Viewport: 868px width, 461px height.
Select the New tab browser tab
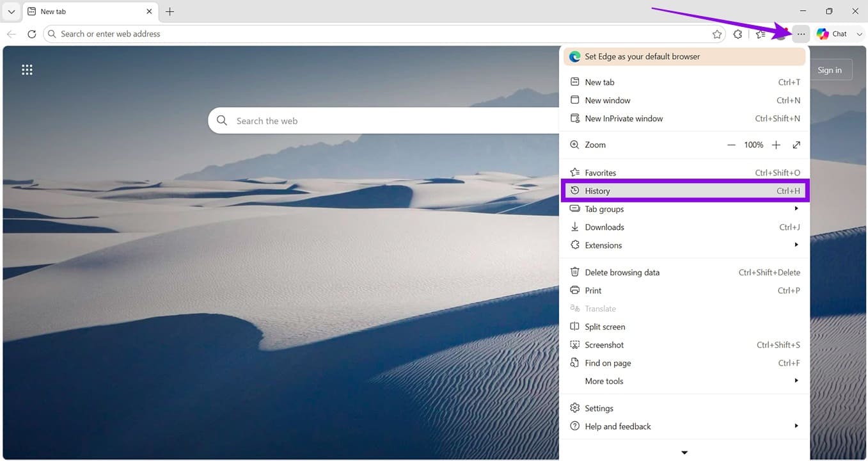(90, 12)
